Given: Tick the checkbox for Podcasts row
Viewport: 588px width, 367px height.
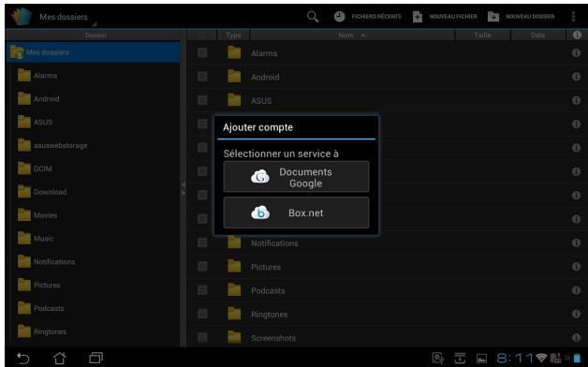Looking at the screenshot, I should 202,290.
